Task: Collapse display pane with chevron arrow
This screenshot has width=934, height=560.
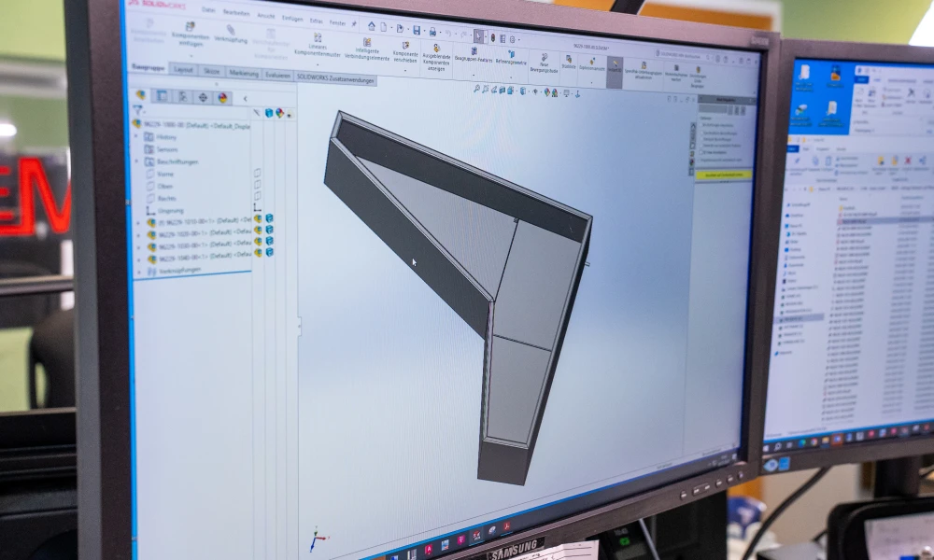Action: pos(245,99)
